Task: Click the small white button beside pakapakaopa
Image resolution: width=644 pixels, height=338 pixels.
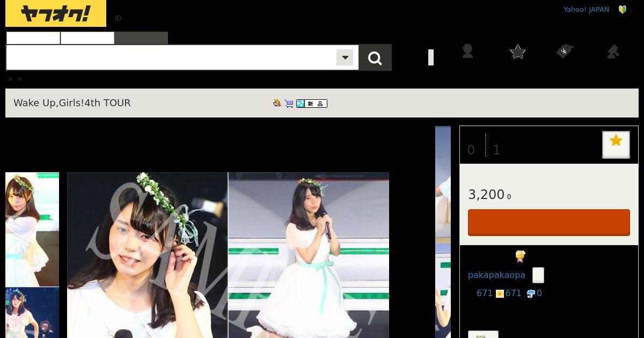Action: [x=538, y=275]
